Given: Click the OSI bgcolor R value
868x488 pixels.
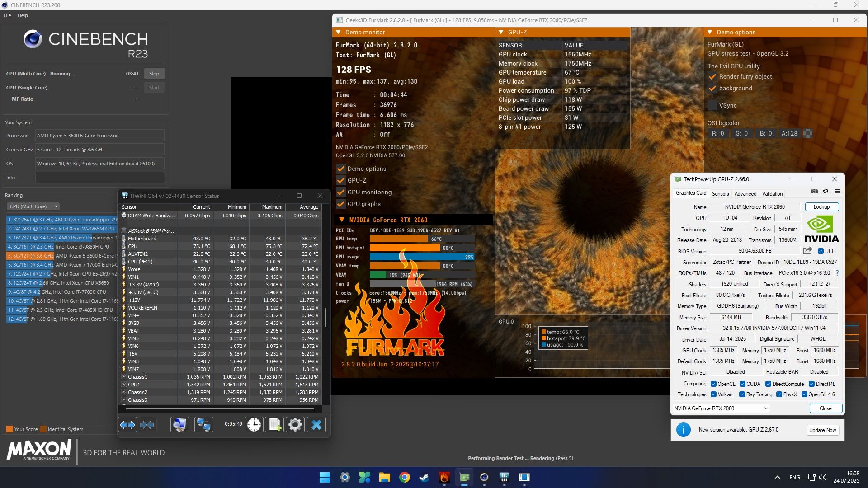Looking at the screenshot, I should coord(718,133).
